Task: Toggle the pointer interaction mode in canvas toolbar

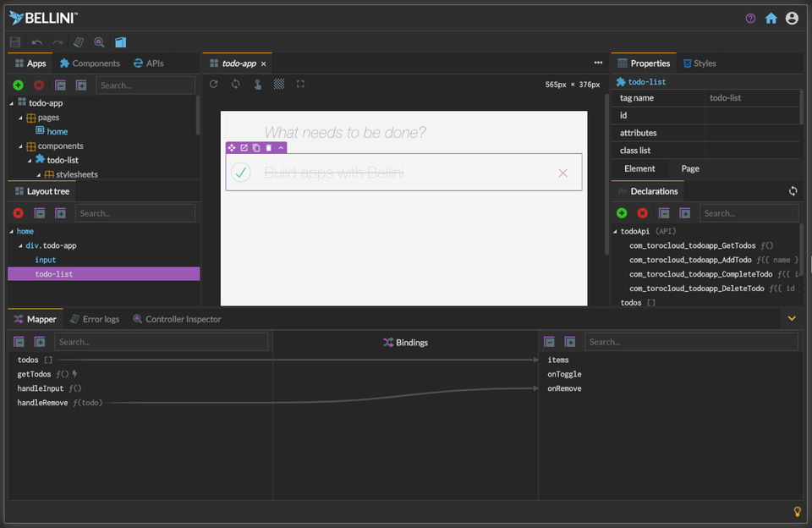Action: (x=257, y=84)
